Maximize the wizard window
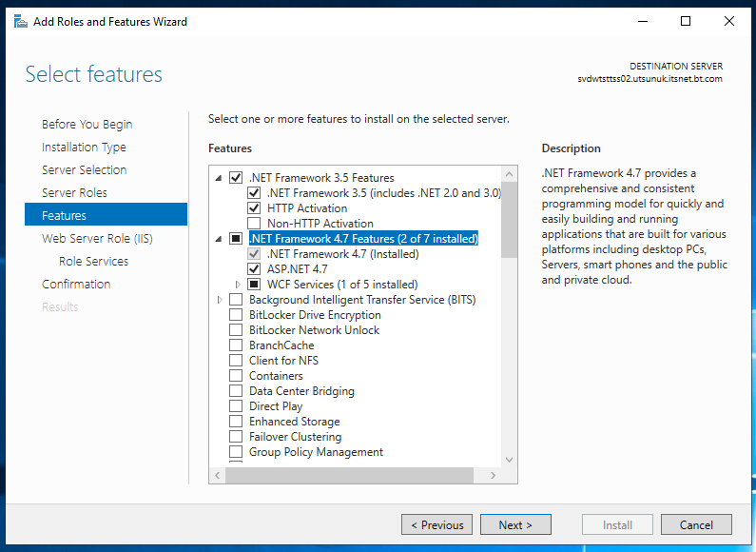This screenshot has height=552, width=756. coord(685,21)
